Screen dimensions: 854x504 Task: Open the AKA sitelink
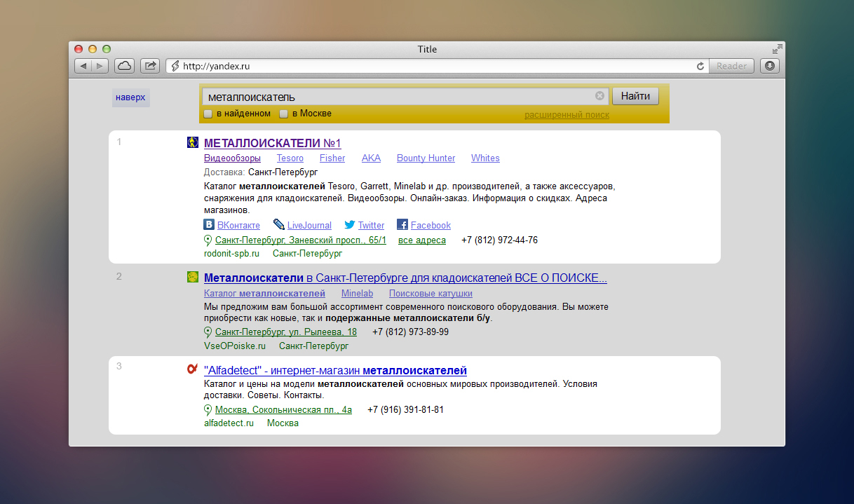pyautogui.click(x=371, y=158)
